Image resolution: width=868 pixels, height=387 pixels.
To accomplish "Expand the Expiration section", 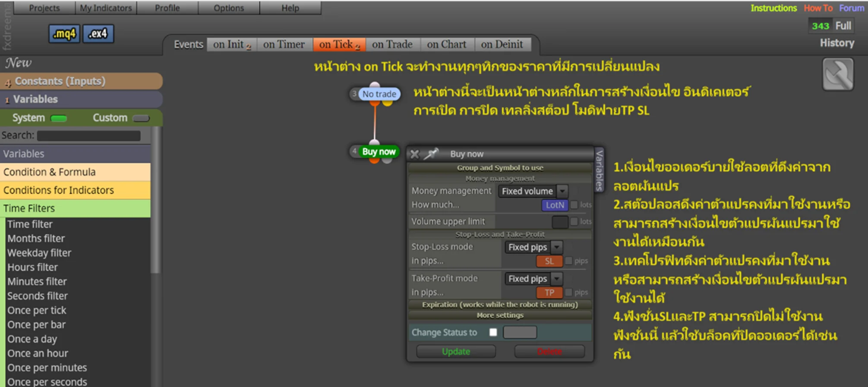I will pos(500,305).
